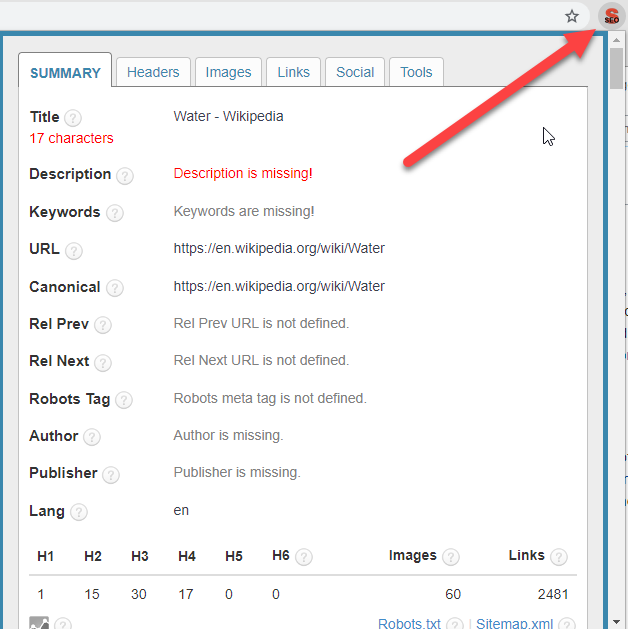Click the question mark next to Canonical
The image size is (628, 629).
coord(115,288)
